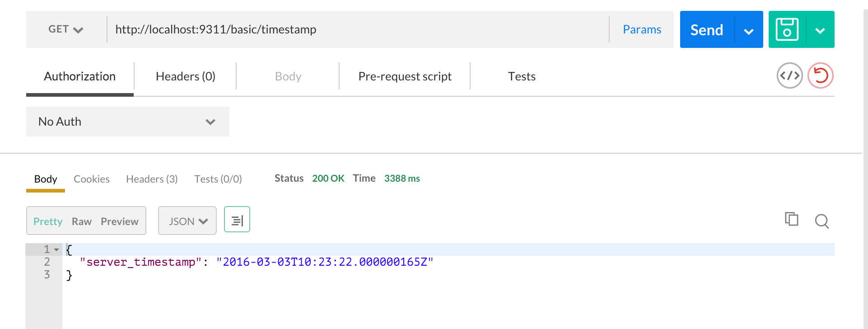Click the blue Send button
The width and height of the screenshot is (868, 329).
coord(707,30)
